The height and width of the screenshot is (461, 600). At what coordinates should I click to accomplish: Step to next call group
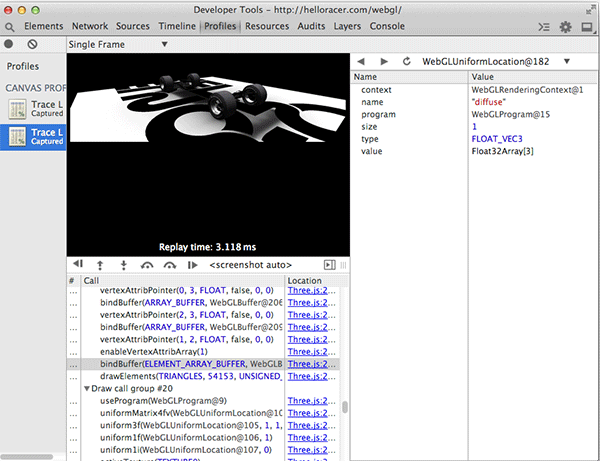170,265
